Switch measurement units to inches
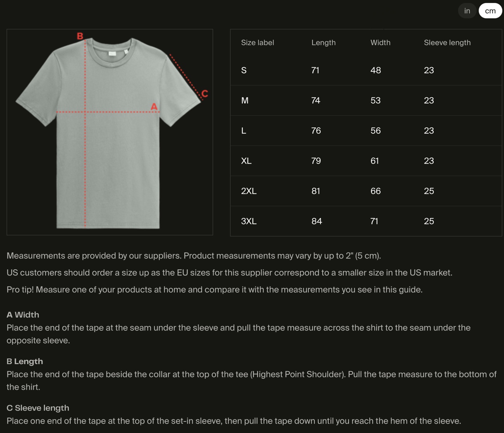 click(467, 11)
